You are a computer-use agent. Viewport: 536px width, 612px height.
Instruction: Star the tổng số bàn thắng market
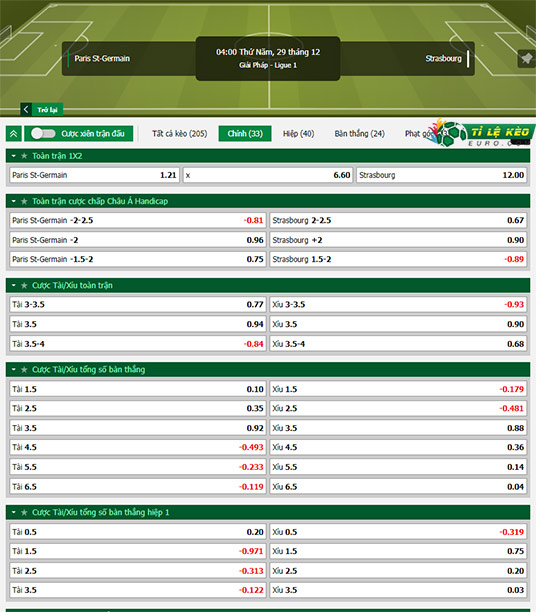pos(24,370)
